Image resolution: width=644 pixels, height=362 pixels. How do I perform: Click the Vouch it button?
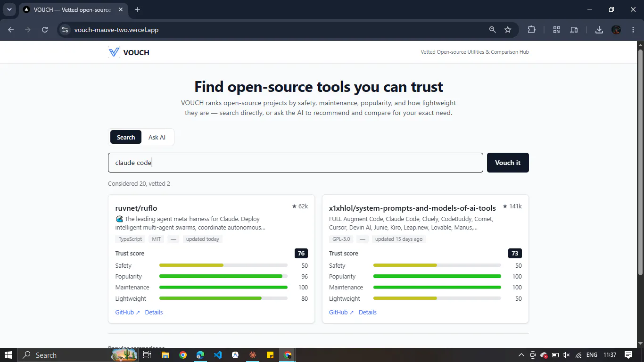point(508,163)
